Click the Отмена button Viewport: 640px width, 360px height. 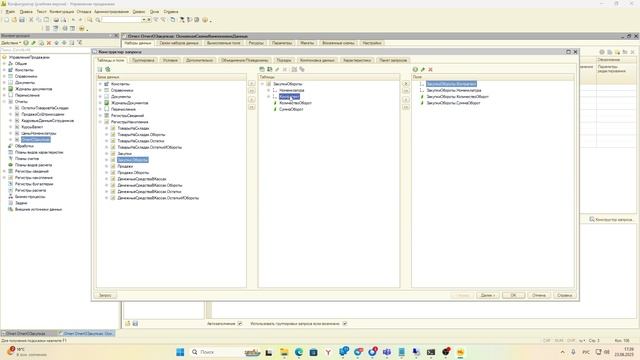539,295
